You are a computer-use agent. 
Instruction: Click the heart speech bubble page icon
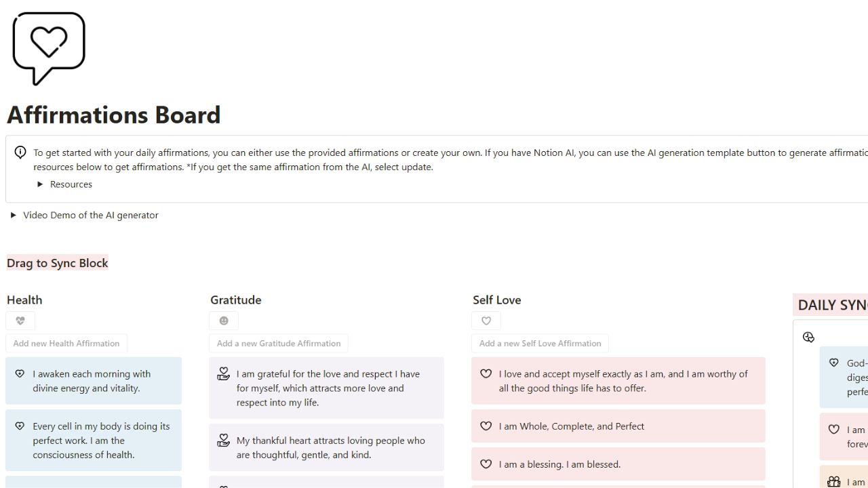point(49,47)
